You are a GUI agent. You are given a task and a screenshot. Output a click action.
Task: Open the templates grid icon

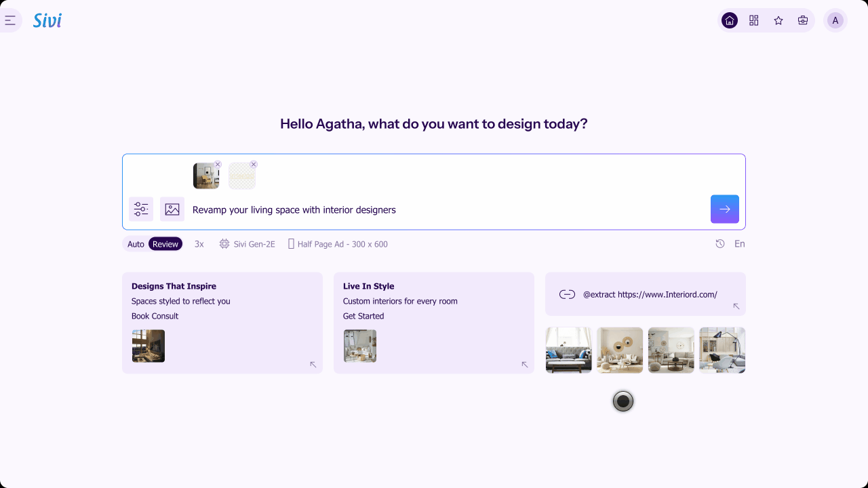(754, 20)
